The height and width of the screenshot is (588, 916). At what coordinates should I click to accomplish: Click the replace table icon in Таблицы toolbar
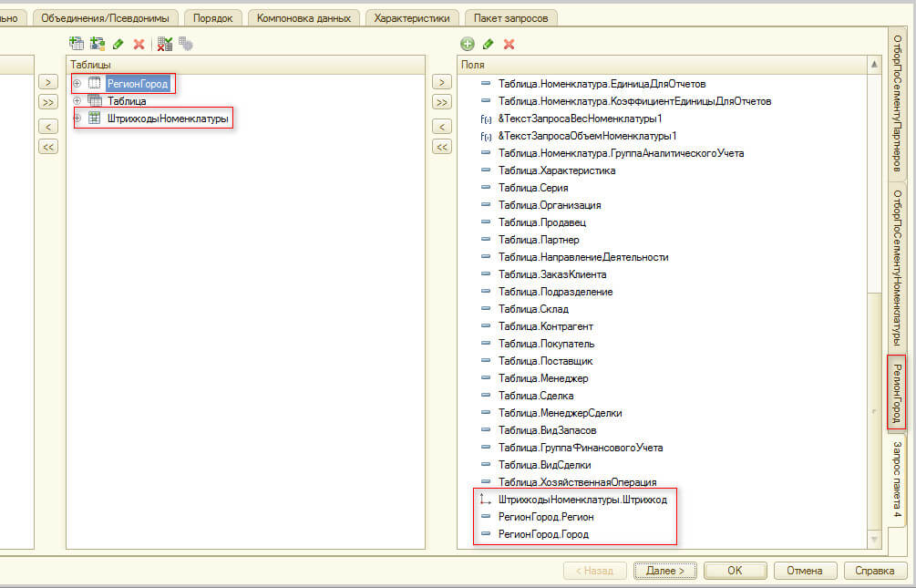click(x=165, y=43)
